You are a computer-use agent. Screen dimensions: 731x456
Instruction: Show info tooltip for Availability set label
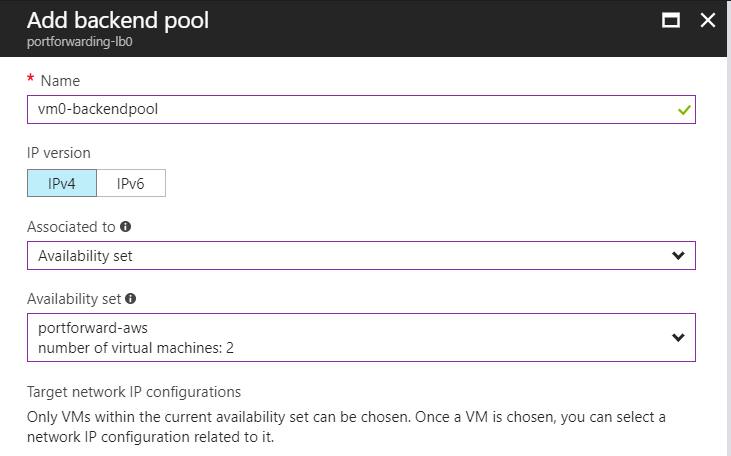[x=131, y=298]
